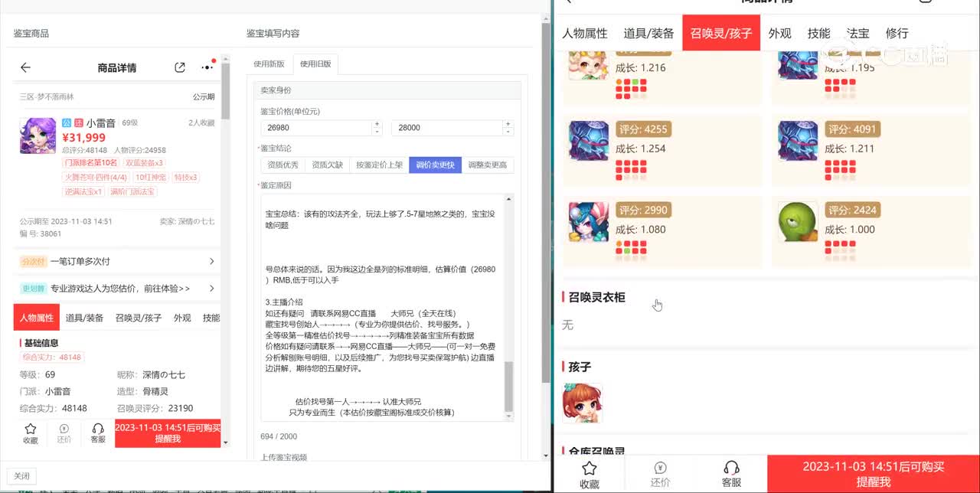Expand the 专业游戏达人为您估价 row
Image resolution: width=980 pixels, height=493 pixels.
click(x=211, y=289)
